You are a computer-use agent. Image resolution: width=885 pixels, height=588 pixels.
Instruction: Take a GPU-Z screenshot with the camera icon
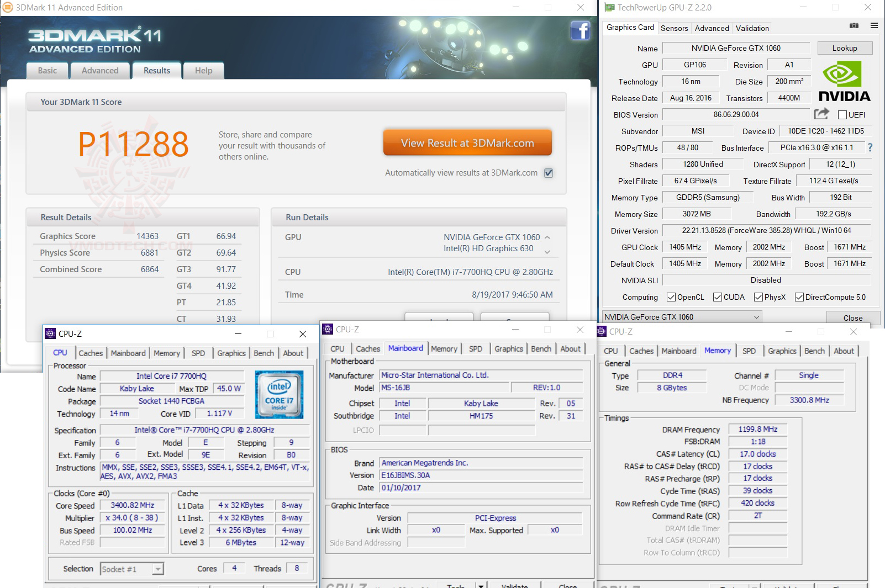854,25
